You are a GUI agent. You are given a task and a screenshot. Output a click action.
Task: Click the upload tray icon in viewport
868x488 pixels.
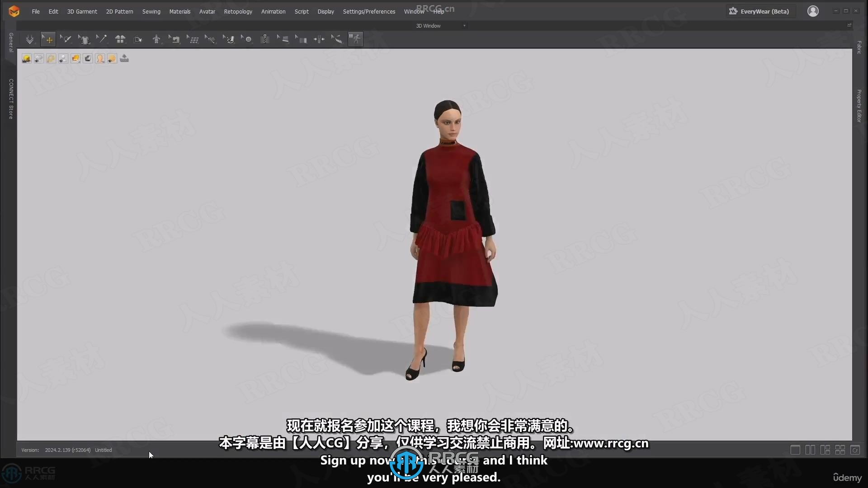coord(124,58)
